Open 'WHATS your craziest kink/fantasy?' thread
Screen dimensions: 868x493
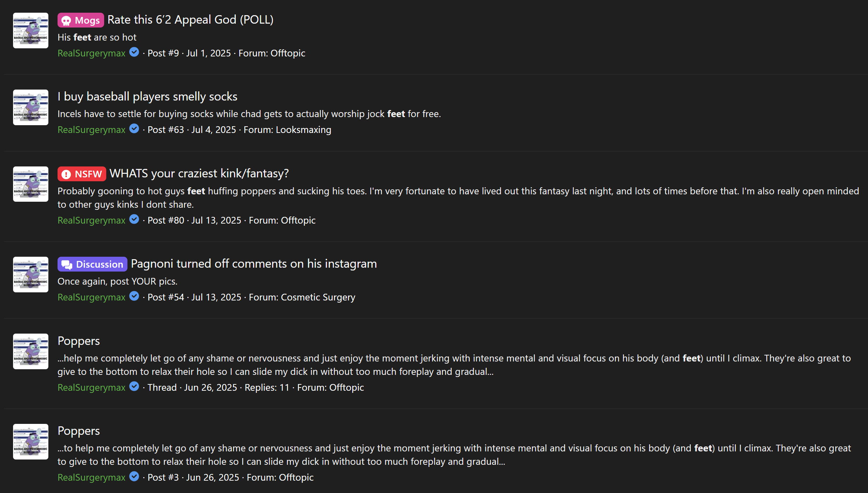(199, 174)
